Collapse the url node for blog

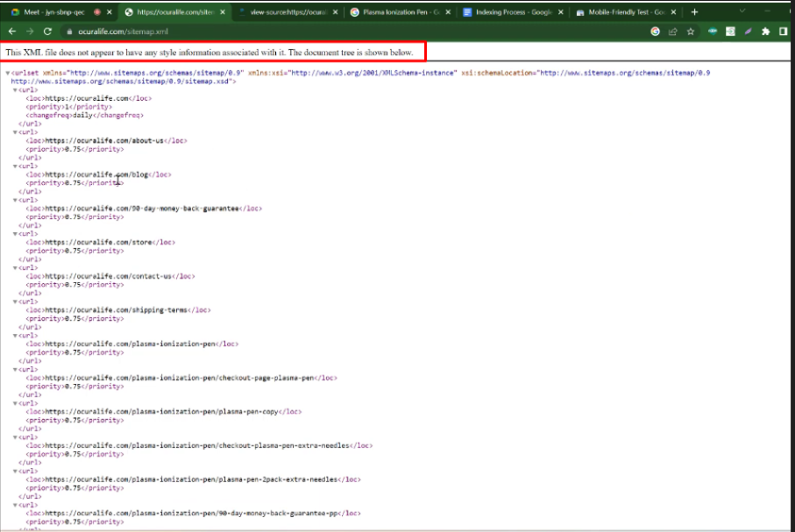click(15, 167)
